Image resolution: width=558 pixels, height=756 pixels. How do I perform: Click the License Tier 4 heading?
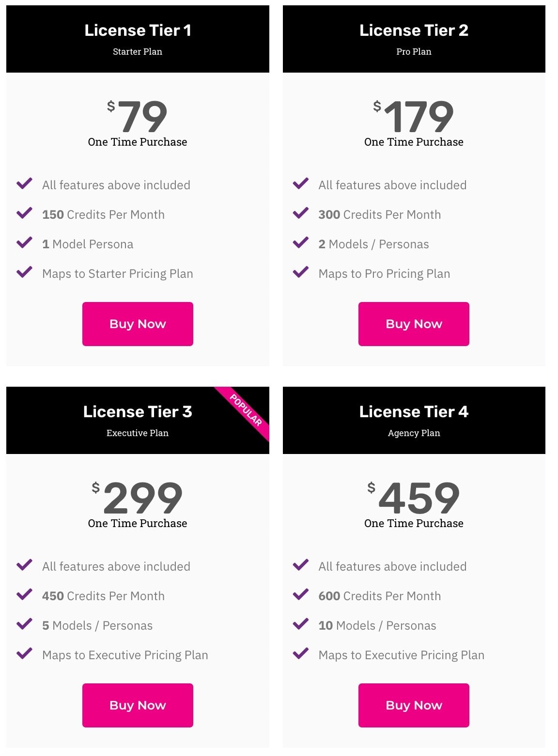[x=414, y=412]
